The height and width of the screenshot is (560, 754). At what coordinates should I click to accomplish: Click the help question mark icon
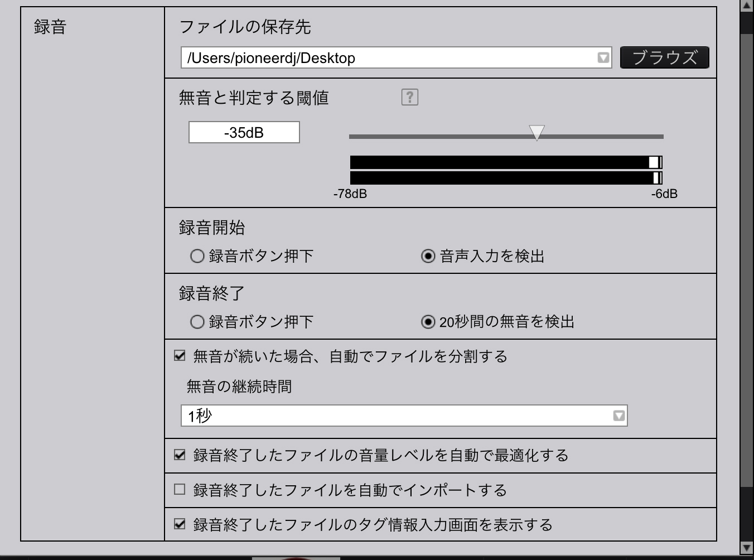pos(409,97)
